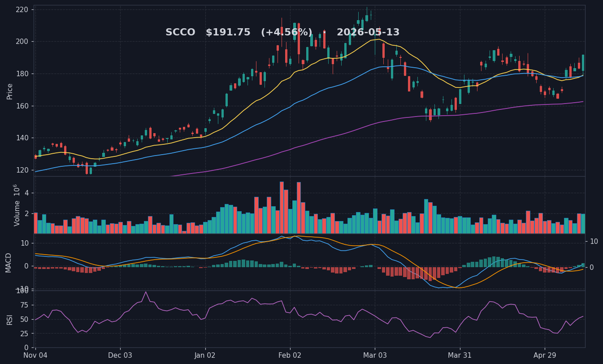The width and height of the screenshot is (603, 364).
Task: Click the 50 tick on RSI axis
Action: (24, 320)
